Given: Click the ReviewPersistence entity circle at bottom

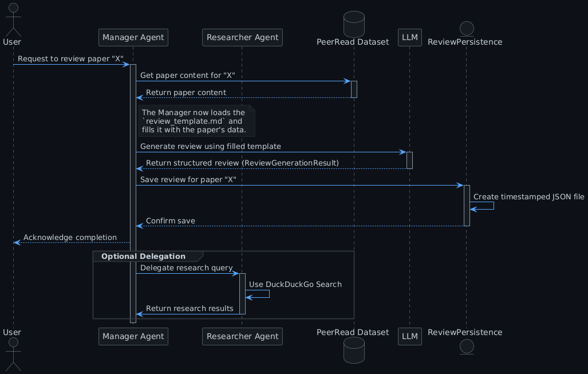Looking at the screenshot, I should pos(467,347).
